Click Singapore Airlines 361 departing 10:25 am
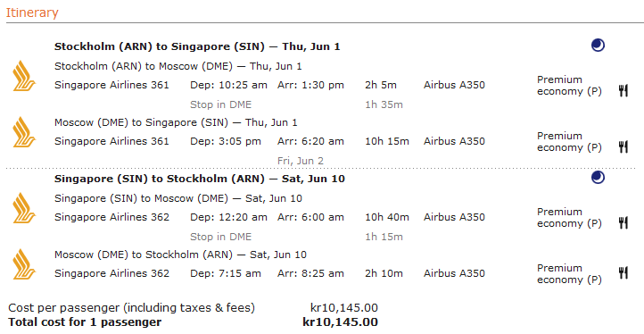 pos(111,85)
